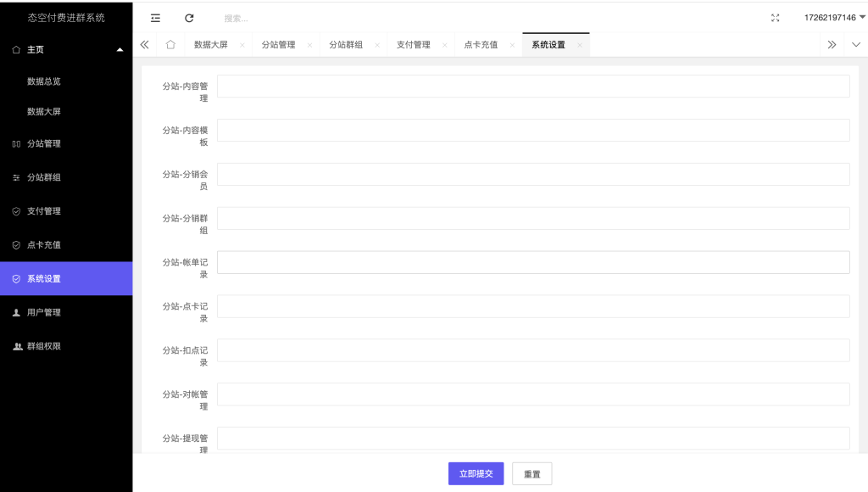Collapse the 主页 sidebar menu
868x492 pixels.
[121, 49]
